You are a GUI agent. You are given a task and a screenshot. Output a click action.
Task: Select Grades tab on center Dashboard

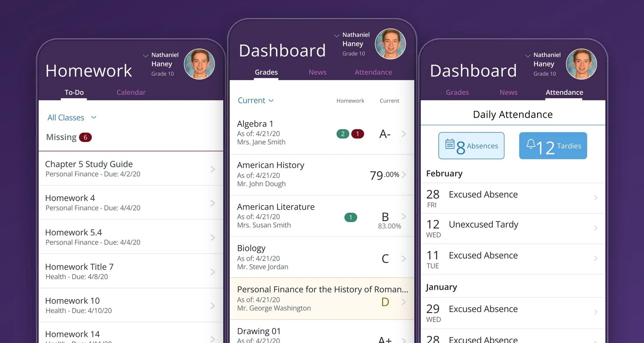266,72
